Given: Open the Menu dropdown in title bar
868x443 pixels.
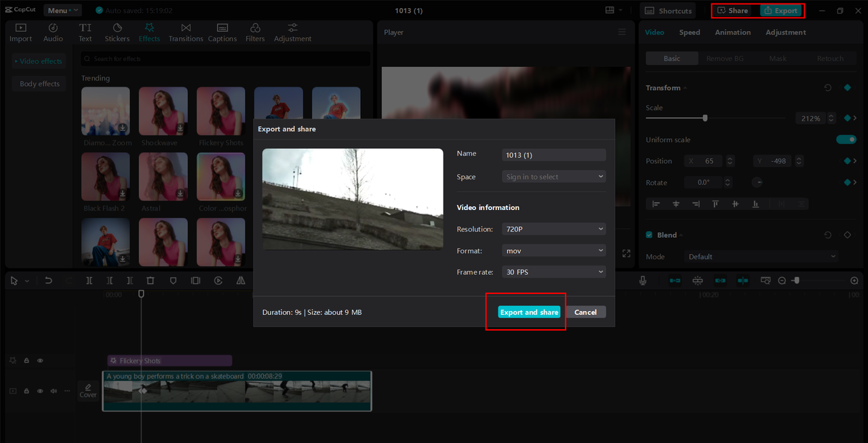Looking at the screenshot, I should tap(62, 10).
